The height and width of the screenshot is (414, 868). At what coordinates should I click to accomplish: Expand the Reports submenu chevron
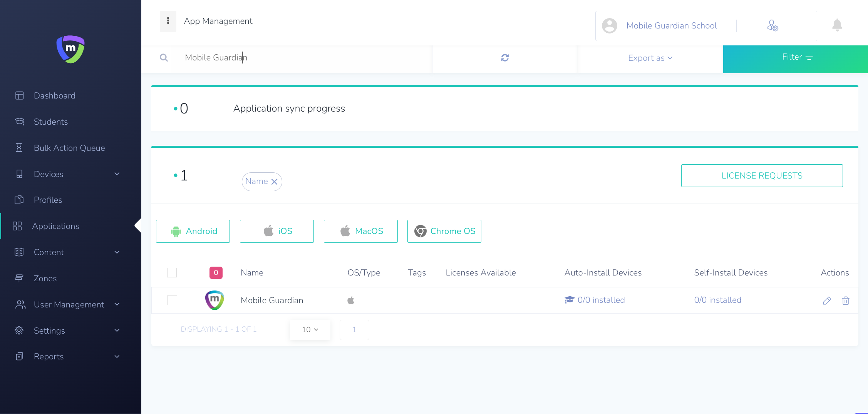[x=117, y=356]
